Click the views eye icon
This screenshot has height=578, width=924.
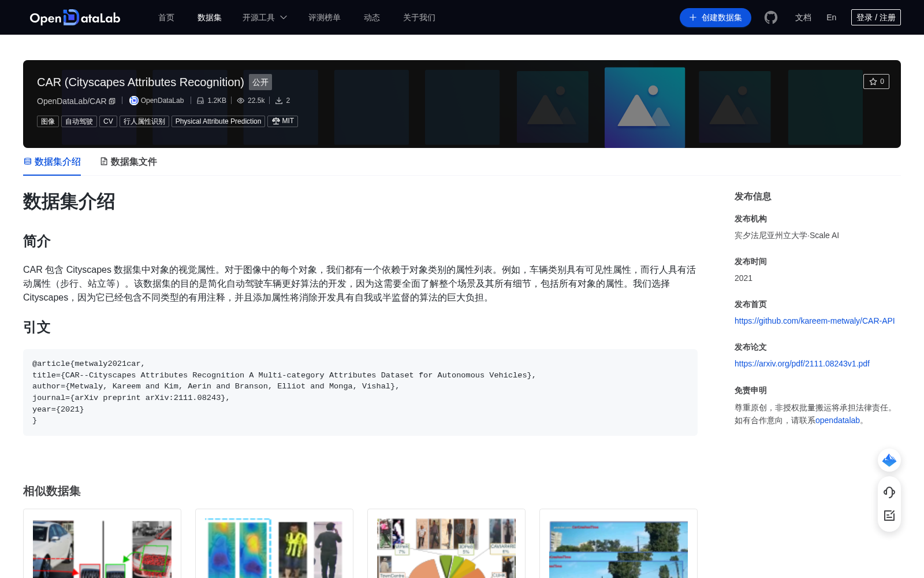pyautogui.click(x=241, y=101)
